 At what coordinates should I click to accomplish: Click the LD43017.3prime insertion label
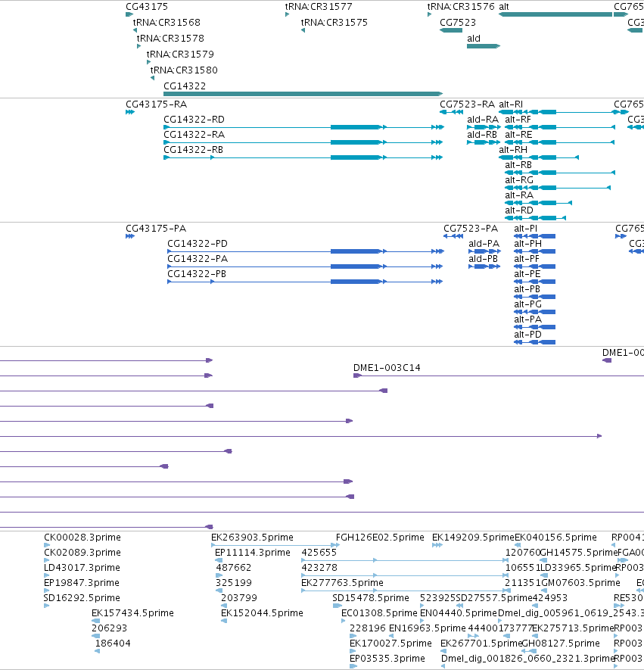tap(82, 568)
